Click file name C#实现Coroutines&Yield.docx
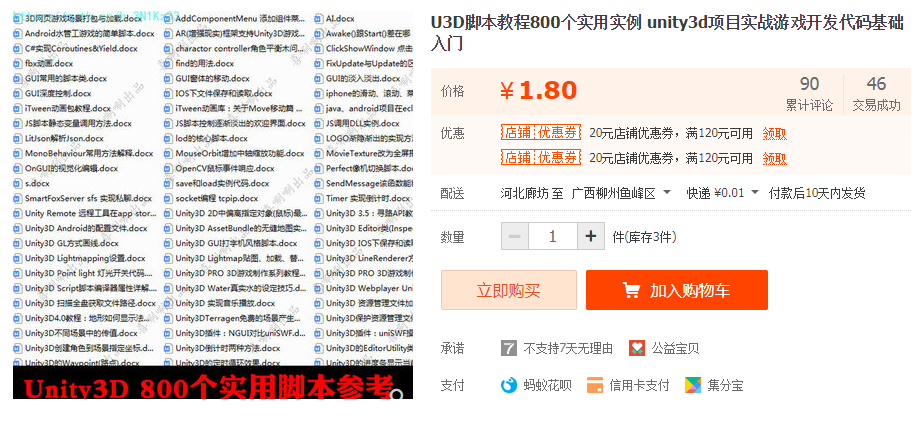The width and height of the screenshot is (918, 422). [81, 49]
